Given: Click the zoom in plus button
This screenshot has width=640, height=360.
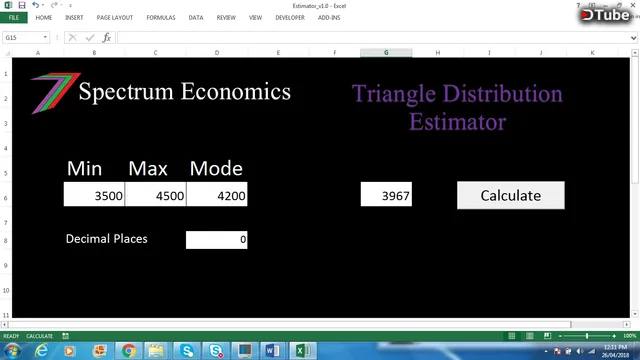Looking at the screenshot, I should [x=614, y=336].
